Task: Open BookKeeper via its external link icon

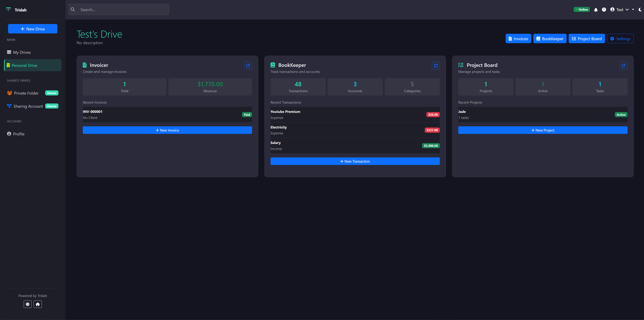Action: [436, 66]
